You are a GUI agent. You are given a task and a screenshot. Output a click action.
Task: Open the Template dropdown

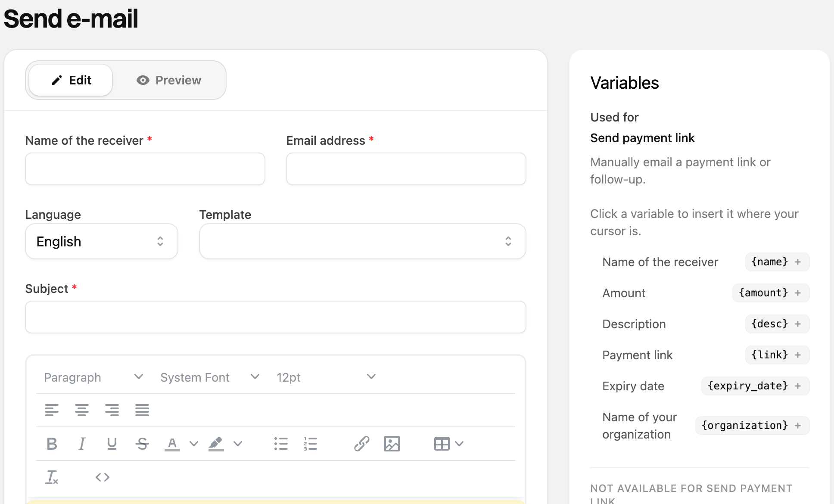click(363, 241)
